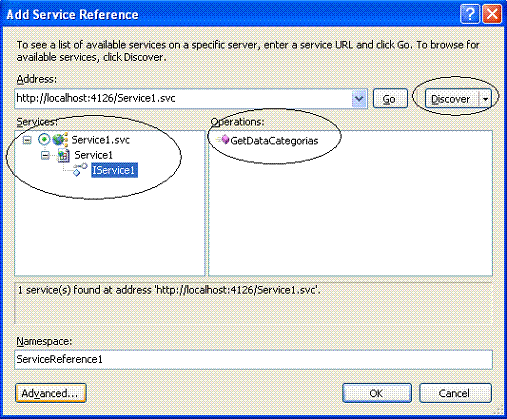Collapse the Service1.svc tree node
507x419 pixels.
point(27,140)
